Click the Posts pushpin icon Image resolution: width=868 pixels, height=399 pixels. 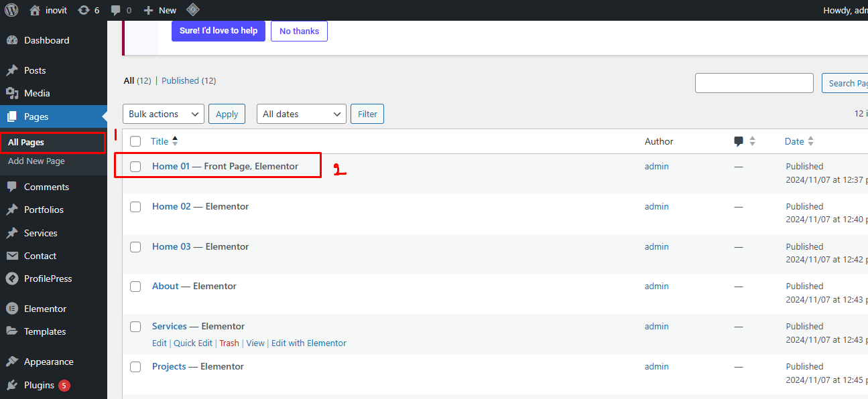tap(12, 70)
